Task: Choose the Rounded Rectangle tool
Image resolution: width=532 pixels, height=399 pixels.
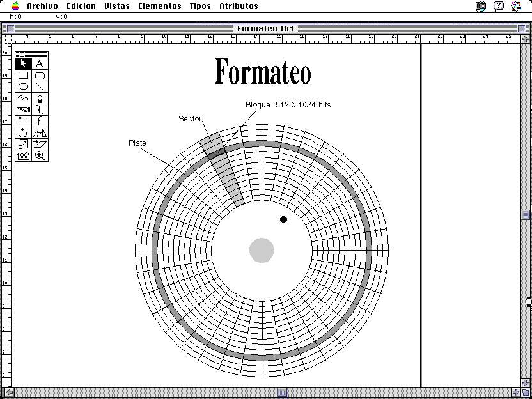Action: pos(40,75)
